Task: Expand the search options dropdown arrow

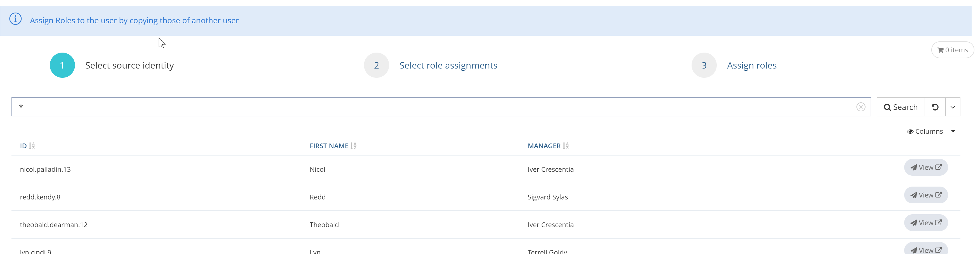Action: point(953,107)
